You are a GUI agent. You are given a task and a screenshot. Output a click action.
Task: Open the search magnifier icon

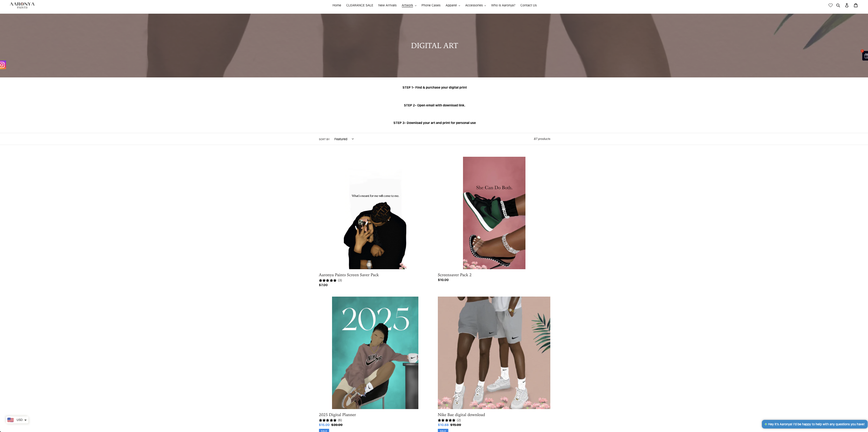[838, 5]
